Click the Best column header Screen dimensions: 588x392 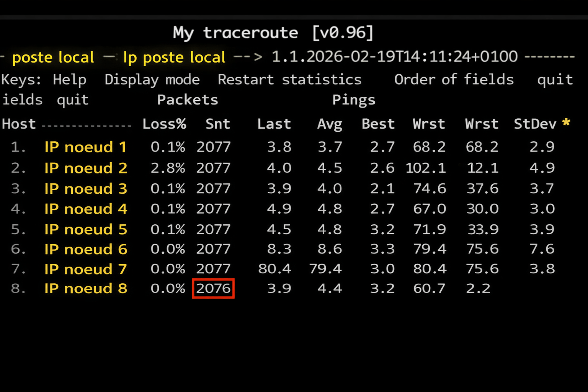tap(378, 124)
